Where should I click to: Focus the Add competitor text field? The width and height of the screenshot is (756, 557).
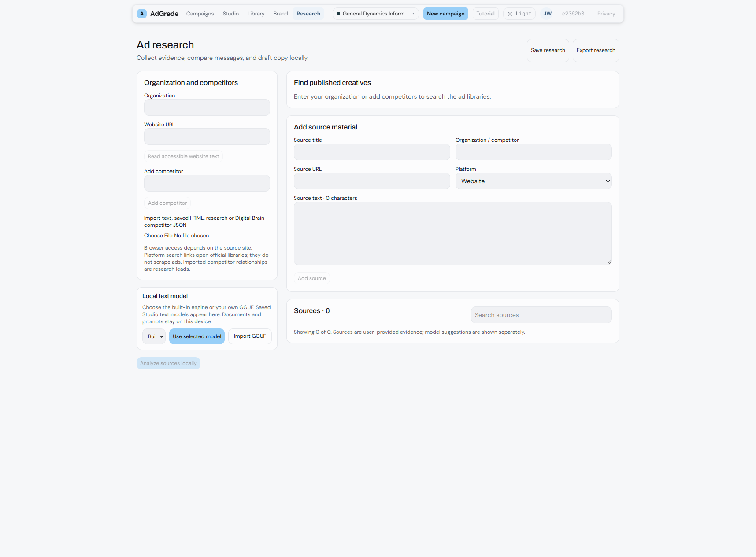pyautogui.click(x=207, y=183)
